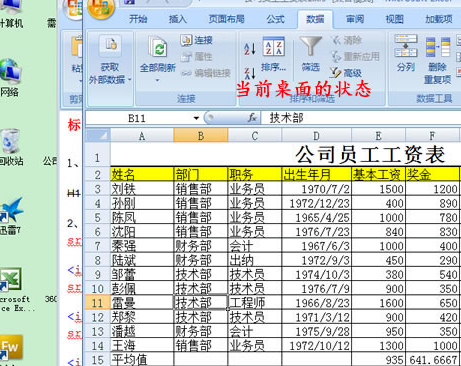The height and width of the screenshot is (366, 461).
Task: Switch to the Review (审阅) tab
Action: click(x=355, y=19)
